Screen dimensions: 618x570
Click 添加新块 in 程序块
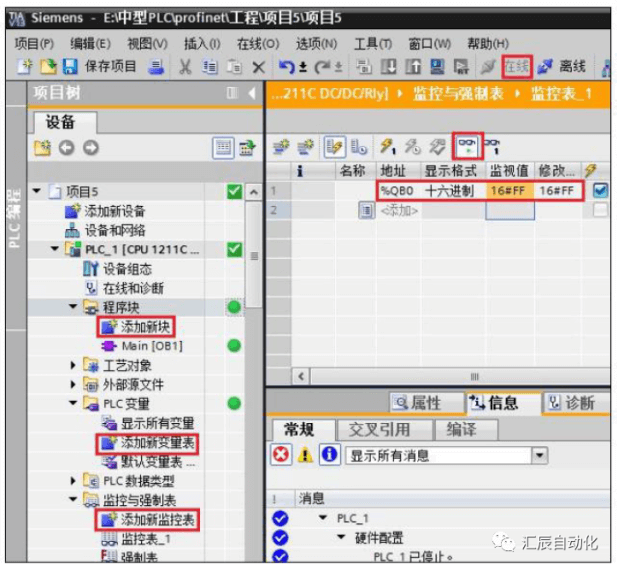click(x=136, y=327)
